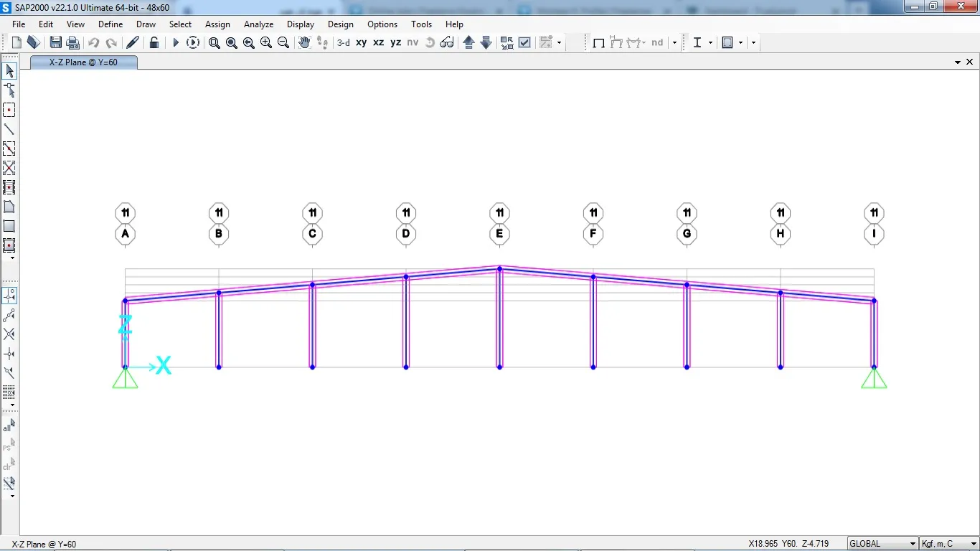Switch to 3-d view
The width and height of the screenshot is (980, 551).
pyautogui.click(x=344, y=43)
